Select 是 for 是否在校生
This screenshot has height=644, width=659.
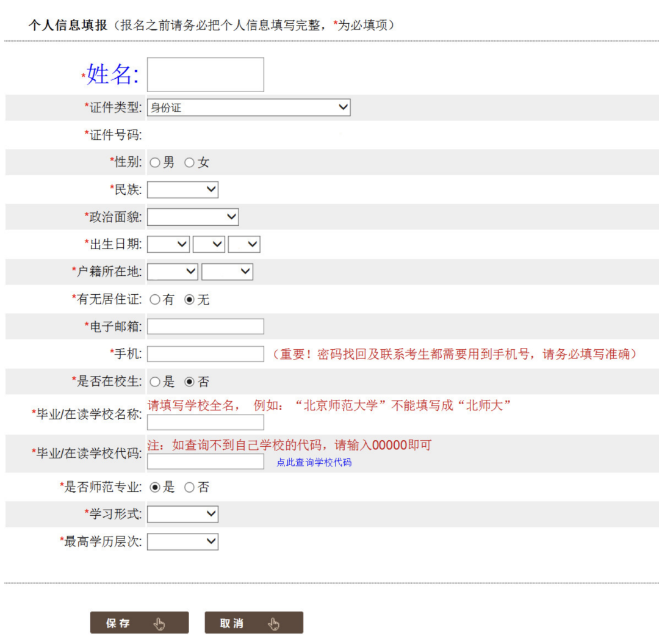pyautogui.click(x=155, y=382)
